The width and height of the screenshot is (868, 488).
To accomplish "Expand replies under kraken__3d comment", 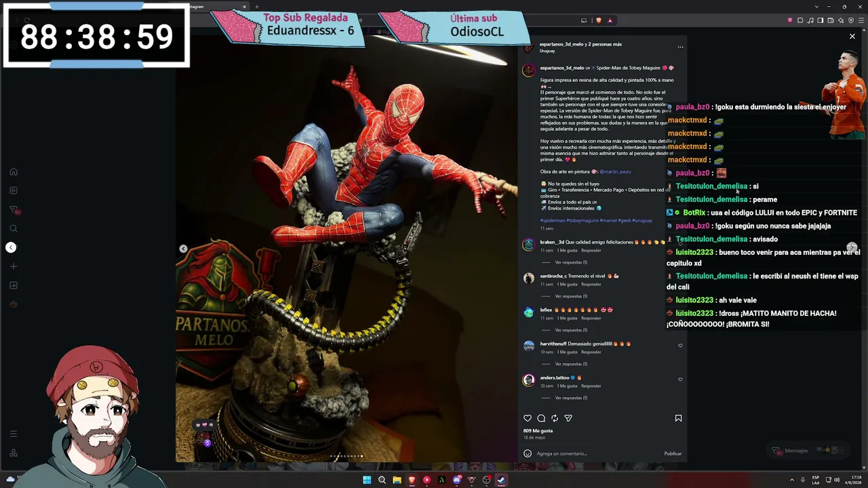I will pos(571,262).
